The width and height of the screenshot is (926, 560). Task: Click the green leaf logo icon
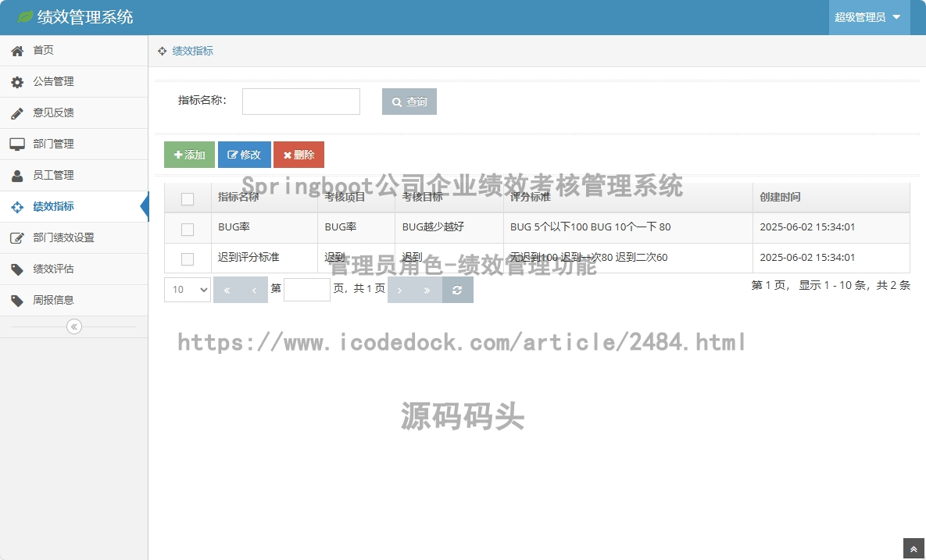(25, 16)
